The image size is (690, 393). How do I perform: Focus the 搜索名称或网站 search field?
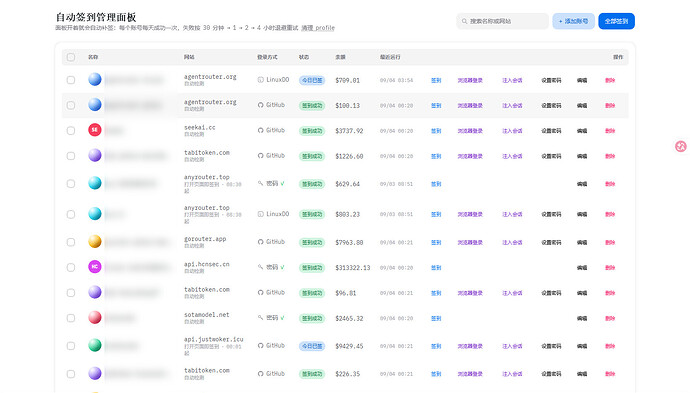click(x=503, y=21)
